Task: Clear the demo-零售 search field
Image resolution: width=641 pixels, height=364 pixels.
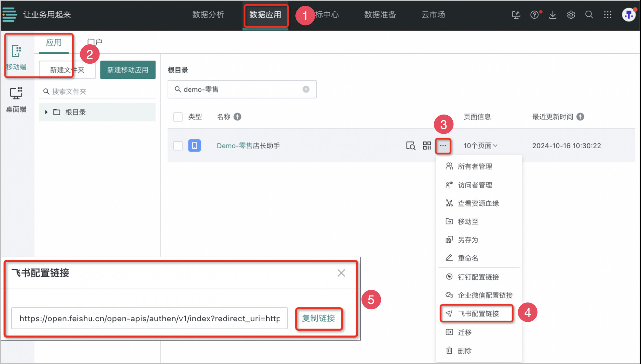Action: point(306,89)
